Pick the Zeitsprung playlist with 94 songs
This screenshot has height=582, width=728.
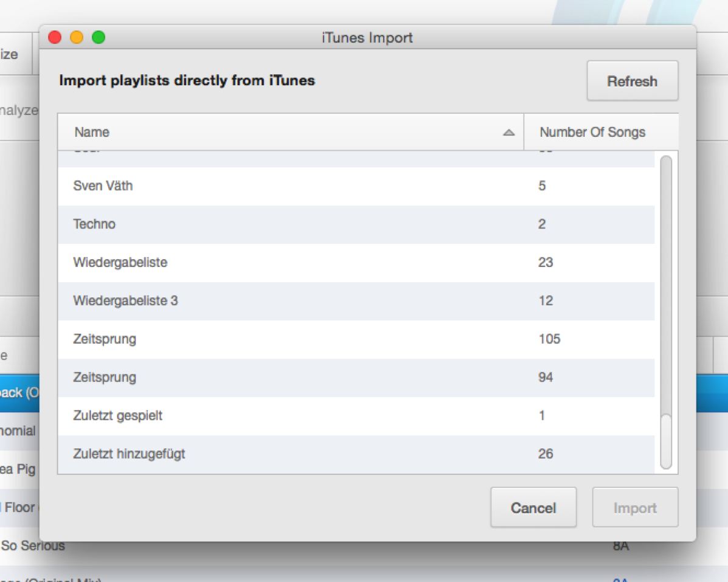(x=105, y=378)
